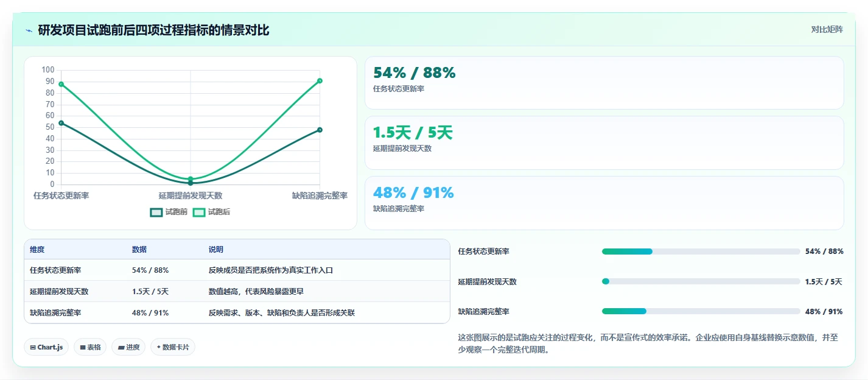
Task: Select the 1.5天 / 5天 data card
Action: point(604,142)
